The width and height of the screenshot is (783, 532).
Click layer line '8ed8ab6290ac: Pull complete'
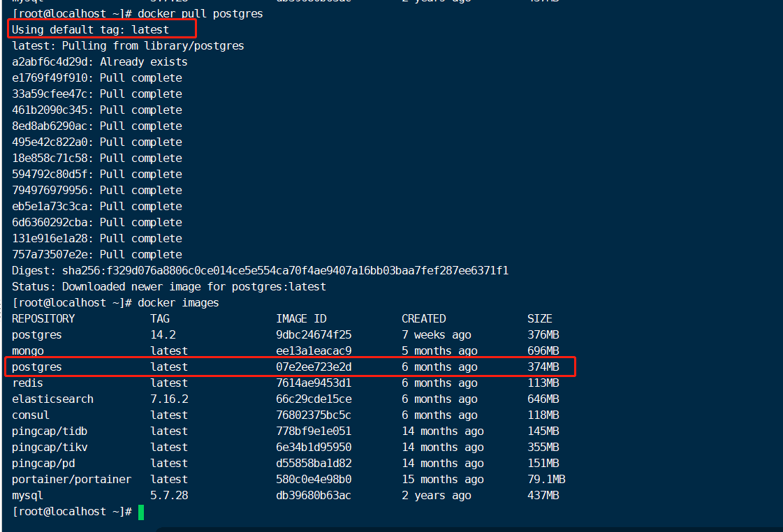97,126
